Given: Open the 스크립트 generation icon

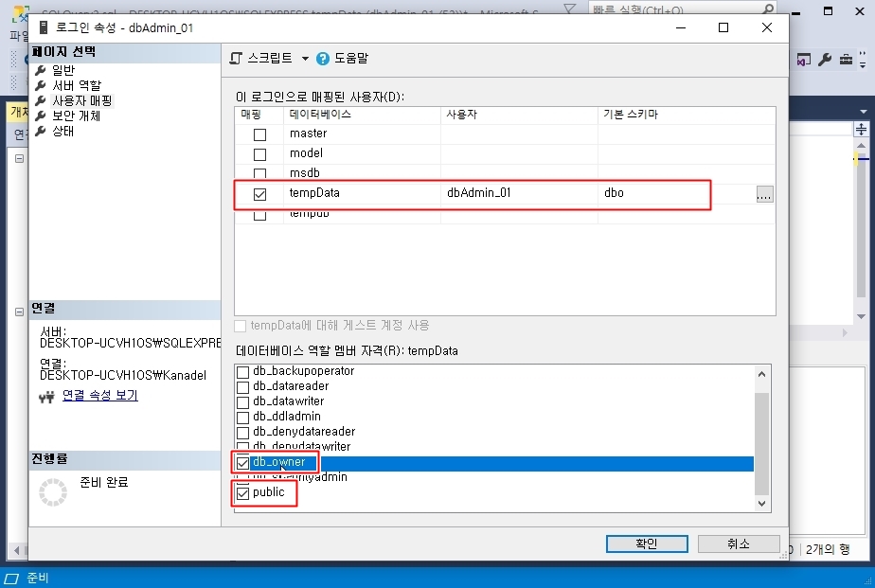Looking at the screenshot, I should tap(236, 58).
